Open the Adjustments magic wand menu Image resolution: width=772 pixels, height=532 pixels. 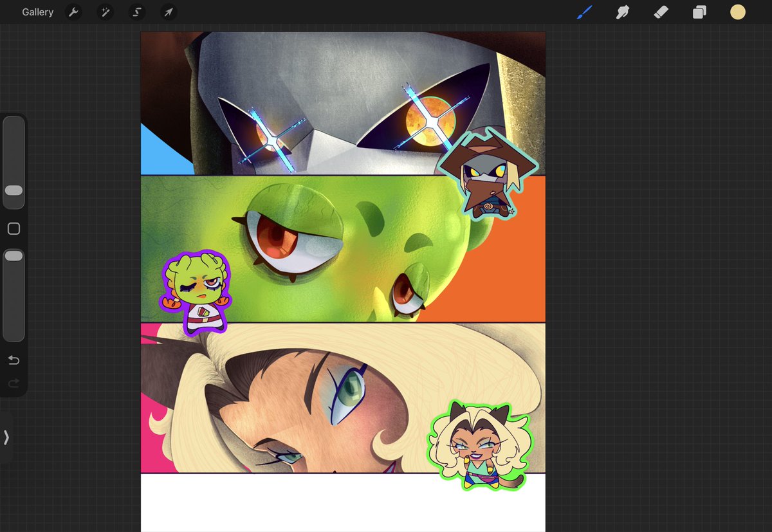point(106,12)
